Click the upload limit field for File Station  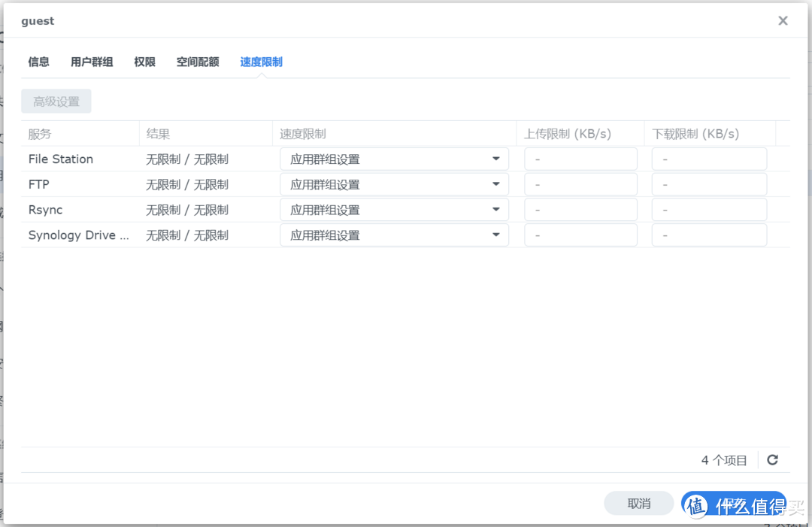(580, 159)
